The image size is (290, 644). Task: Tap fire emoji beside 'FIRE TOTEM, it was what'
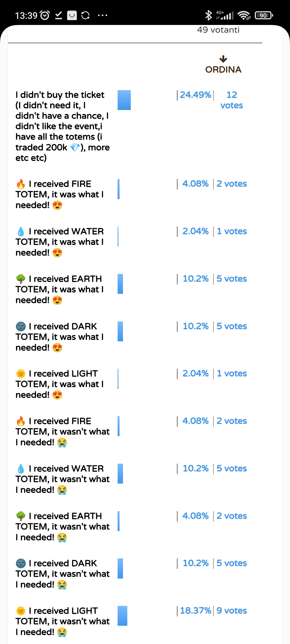pos(21,184)
